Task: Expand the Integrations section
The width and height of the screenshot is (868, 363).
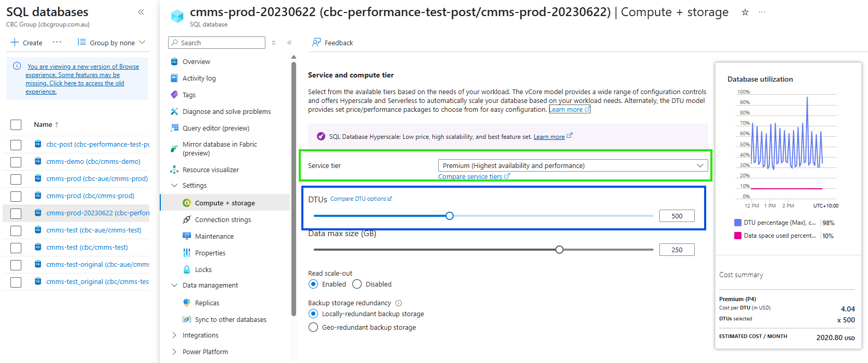Action: (174, 335)
